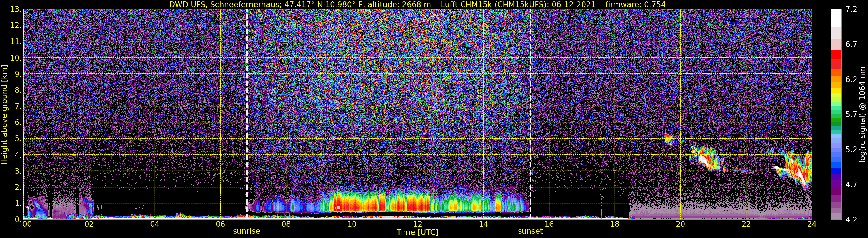Click the '22' time axis tick label
This screenshot has width=868, height=238.
click(746, 224)
